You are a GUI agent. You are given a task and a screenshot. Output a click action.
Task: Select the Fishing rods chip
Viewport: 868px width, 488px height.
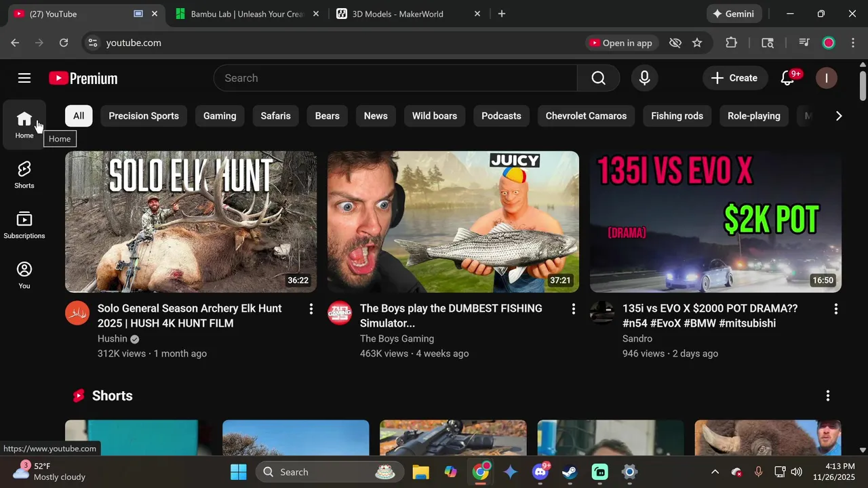(x=677, y=116)
